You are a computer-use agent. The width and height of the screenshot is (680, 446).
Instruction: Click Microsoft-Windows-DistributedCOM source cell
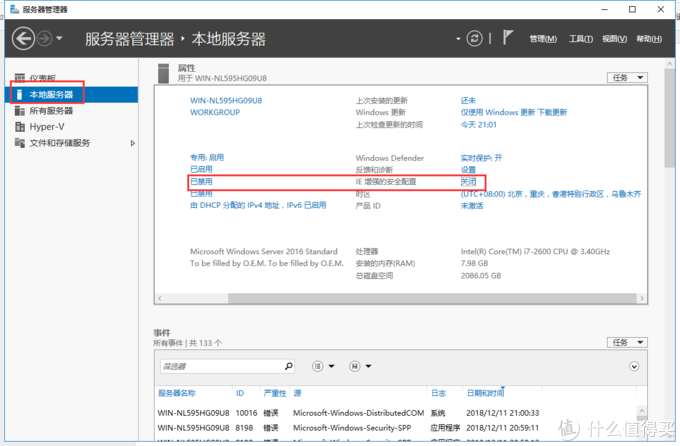[359, 413]
